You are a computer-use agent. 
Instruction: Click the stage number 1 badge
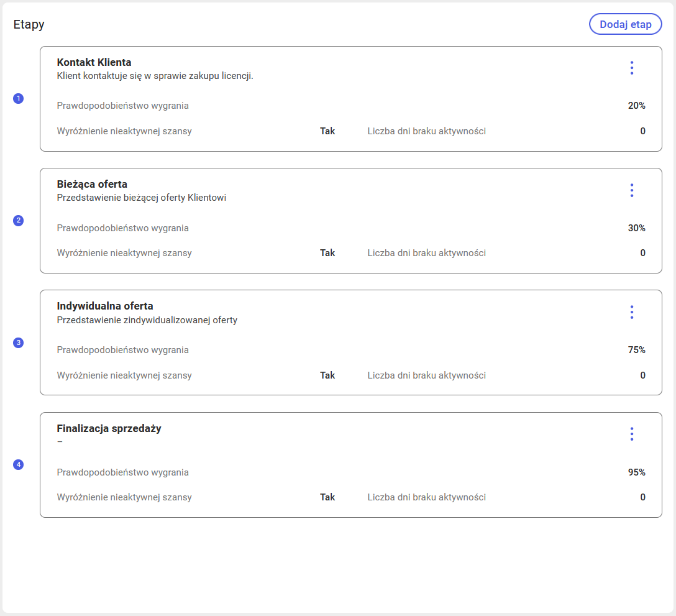coord(18,98)
